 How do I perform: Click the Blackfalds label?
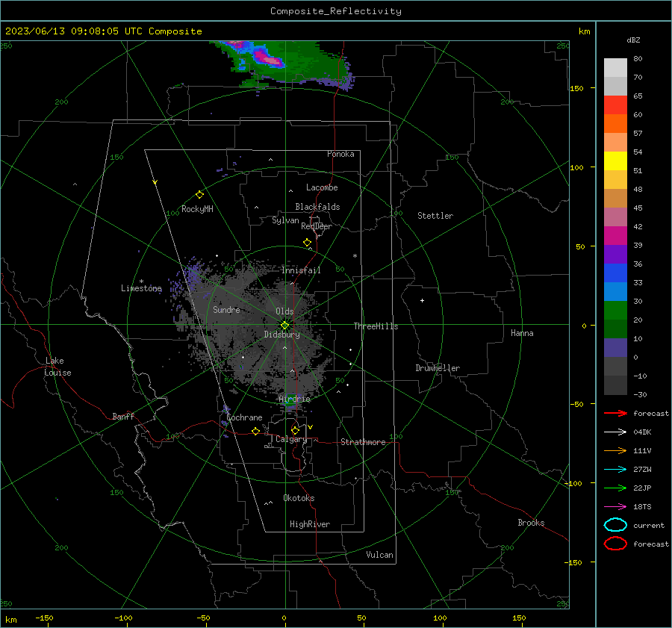pos(317,207)
